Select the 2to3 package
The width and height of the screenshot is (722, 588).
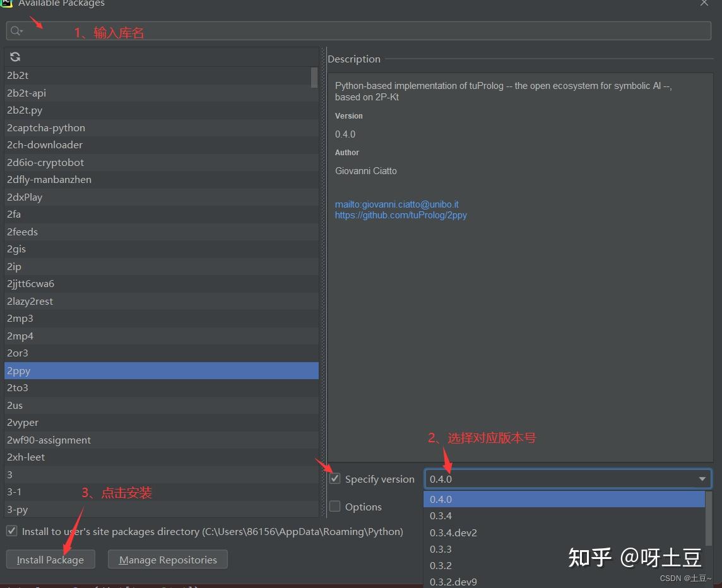17,387
